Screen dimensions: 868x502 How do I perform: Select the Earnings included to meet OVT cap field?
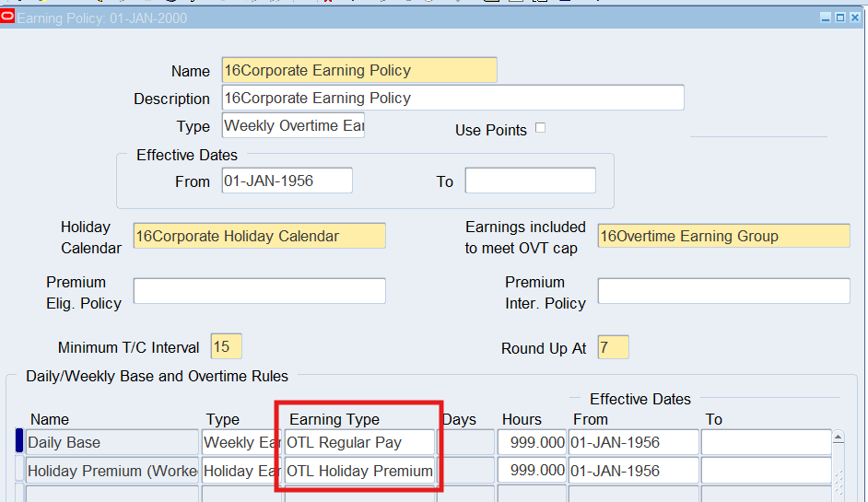(723, 236)
